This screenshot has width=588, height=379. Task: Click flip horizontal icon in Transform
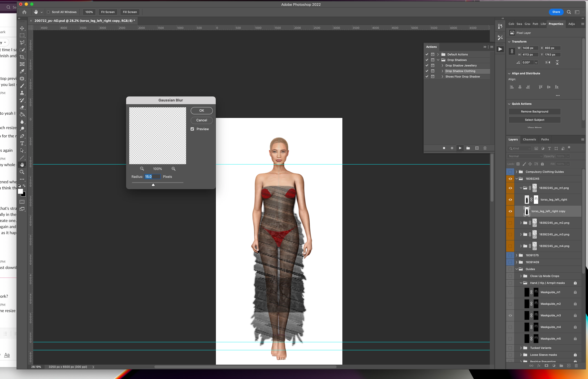coord(548,62)
